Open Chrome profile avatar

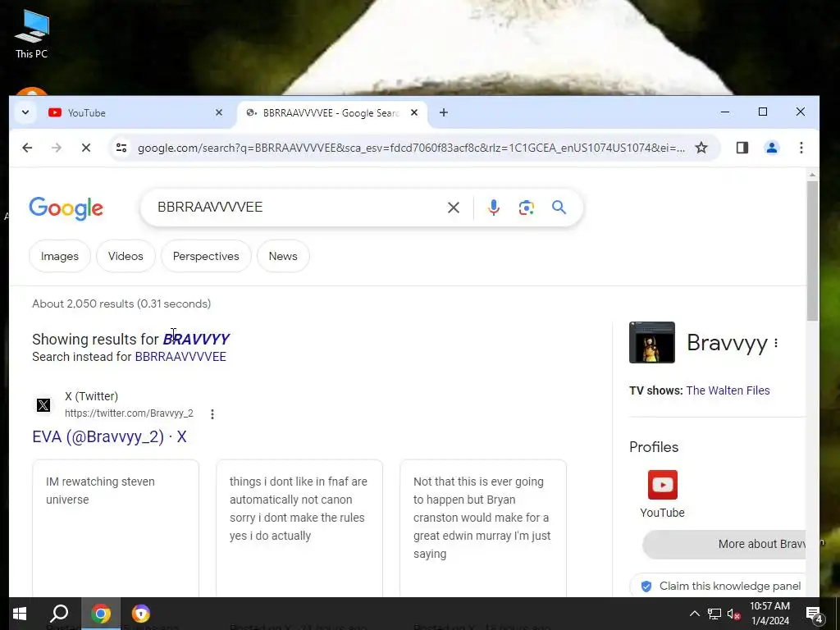(771, 148)
